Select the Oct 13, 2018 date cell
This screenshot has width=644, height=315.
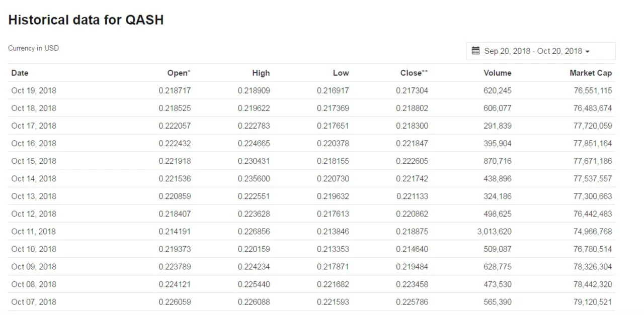coord(34,196)
